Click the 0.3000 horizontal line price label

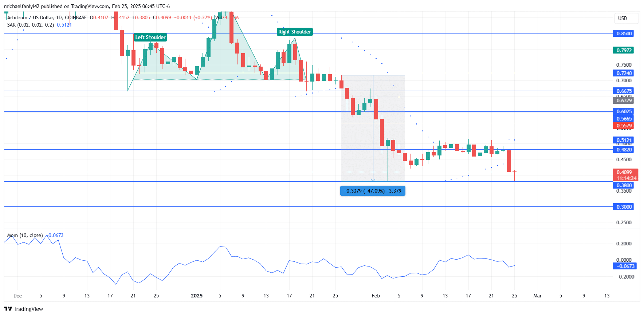coord(624,207)
